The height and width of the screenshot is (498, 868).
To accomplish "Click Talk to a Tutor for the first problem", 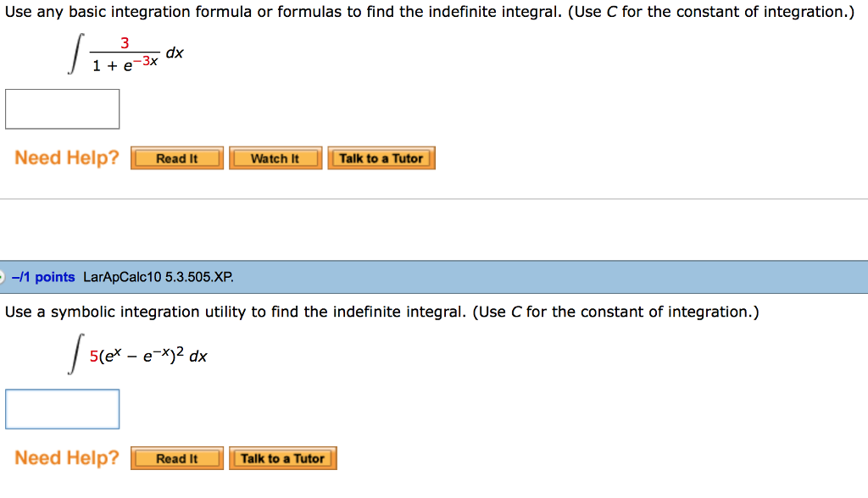I will [x=381, y=158].
